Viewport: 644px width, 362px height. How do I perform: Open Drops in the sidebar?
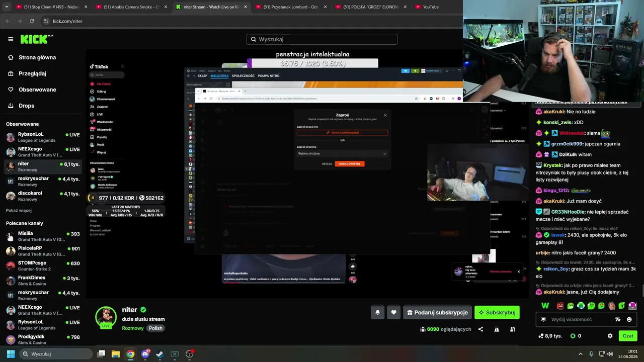coord(27,106)
